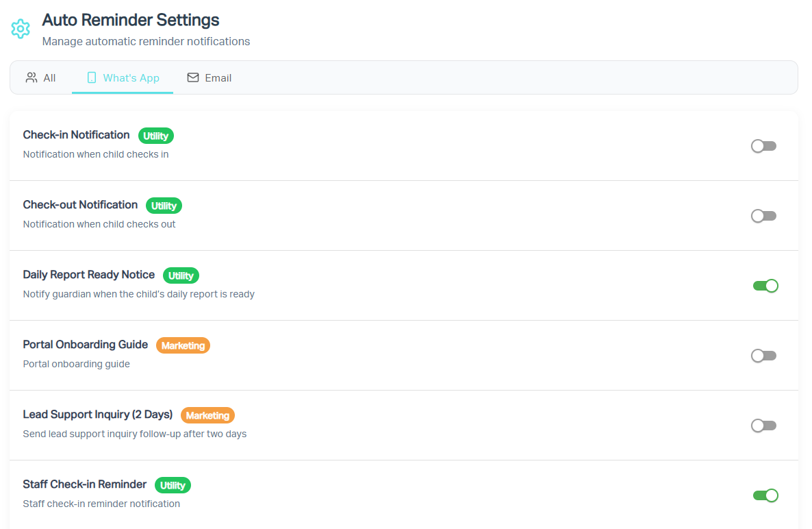Click the settings gear icon beside the title
Image resolution: width=812 pixels, height=529 pixels.
(x=21, y=29)
